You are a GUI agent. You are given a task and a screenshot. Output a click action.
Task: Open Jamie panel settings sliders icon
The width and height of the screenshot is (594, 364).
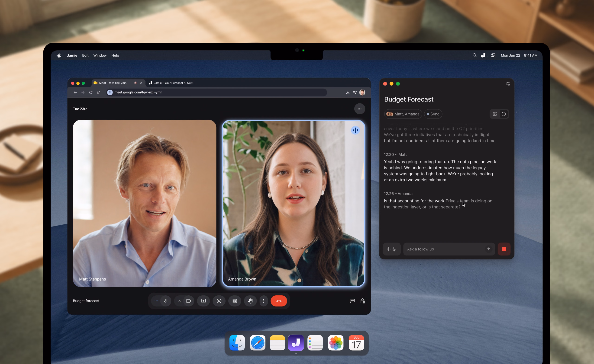(508, 84)
